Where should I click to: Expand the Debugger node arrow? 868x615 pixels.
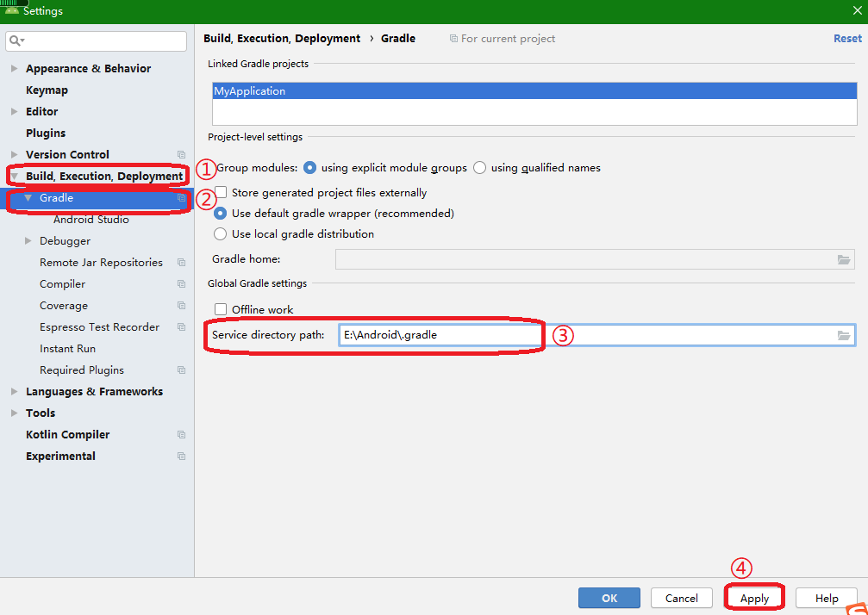coord(28,241)
